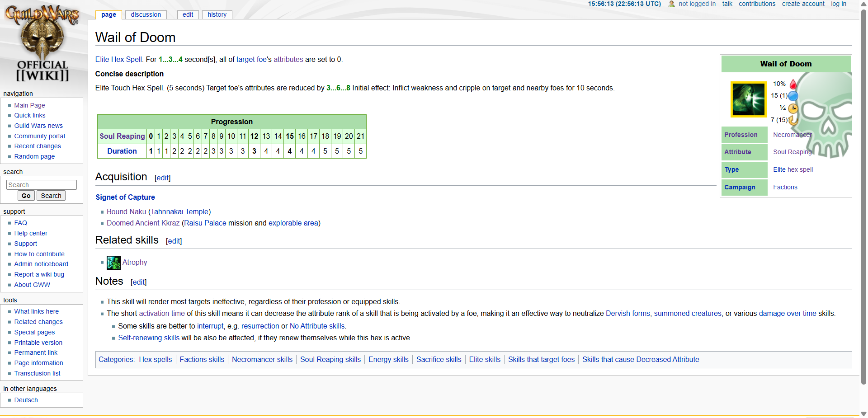
Task: Click the recharge time arrow icon
Action: coord(793,120)
